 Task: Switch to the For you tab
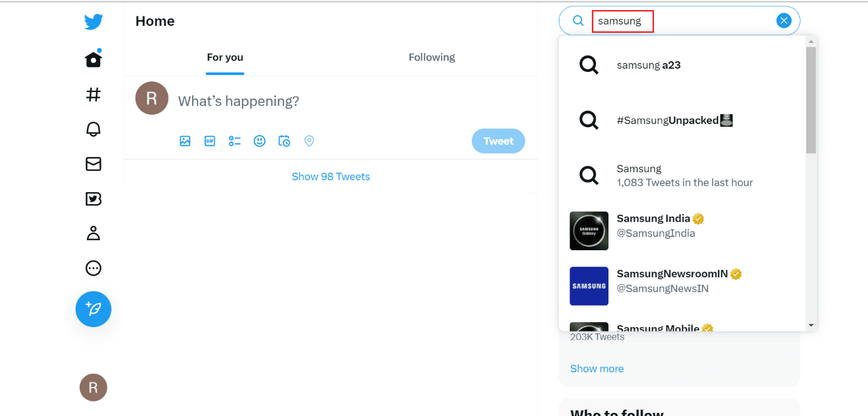click(x=225, y=57)
